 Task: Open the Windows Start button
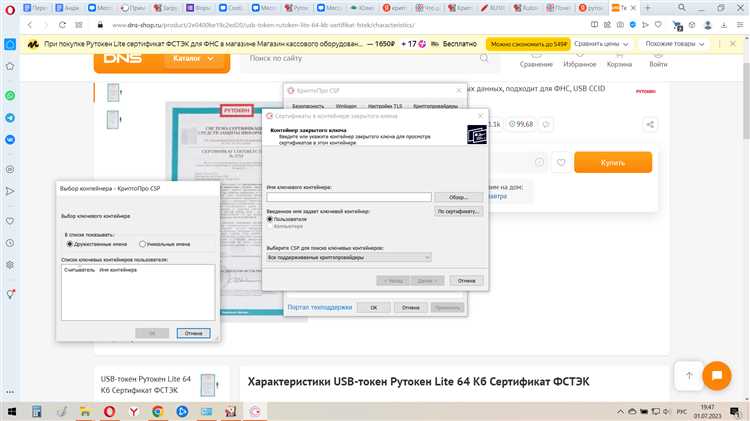pyautogui.click(x=12, y=411)
